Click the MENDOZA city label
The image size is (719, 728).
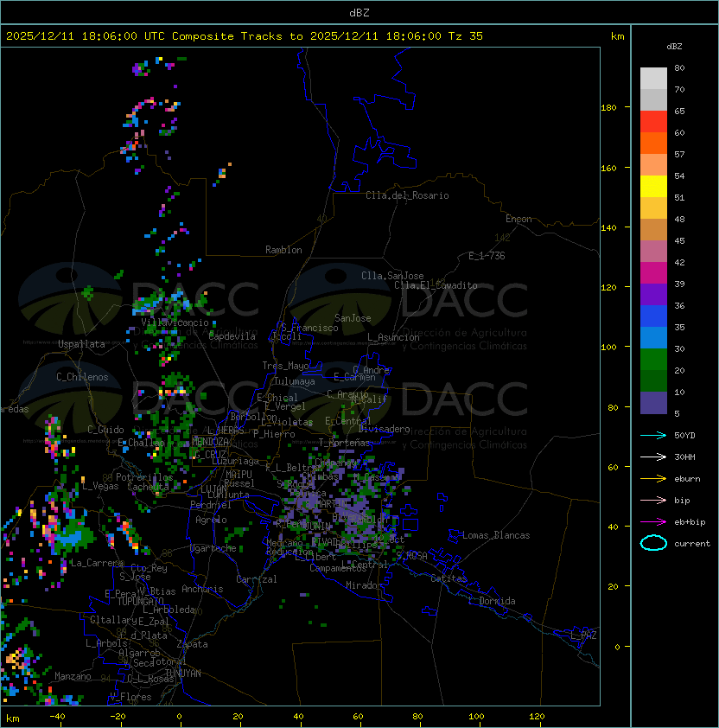(x=210, y=442)
